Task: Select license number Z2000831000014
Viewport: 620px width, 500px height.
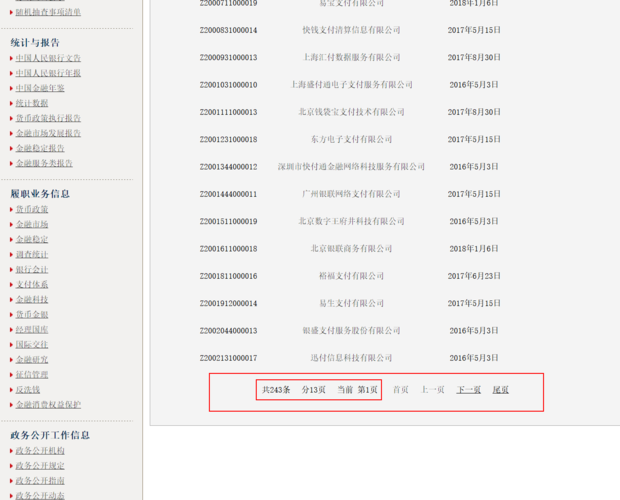Action: 229,30
